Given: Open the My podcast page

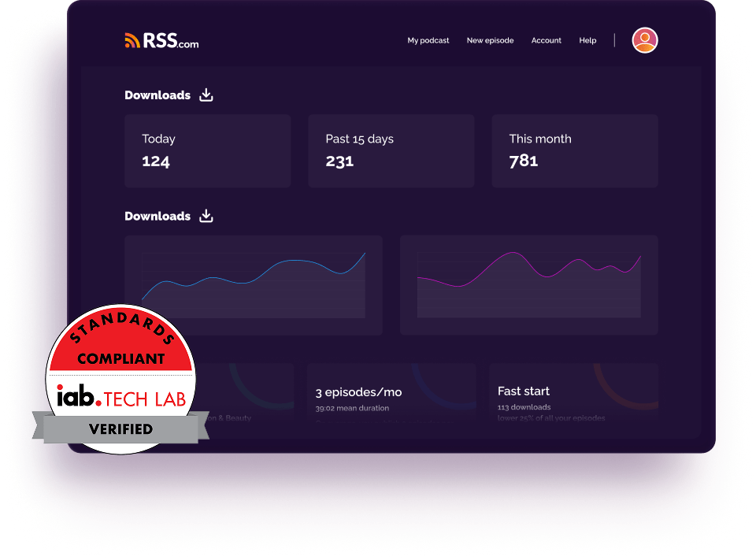Looking at the screenshot, I should (428, 40).
